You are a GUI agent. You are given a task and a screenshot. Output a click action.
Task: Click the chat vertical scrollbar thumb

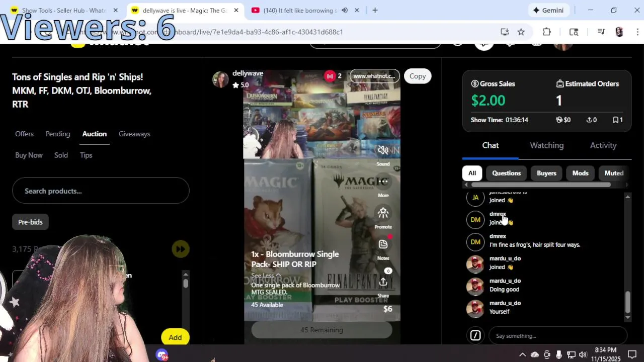point(627,302)
